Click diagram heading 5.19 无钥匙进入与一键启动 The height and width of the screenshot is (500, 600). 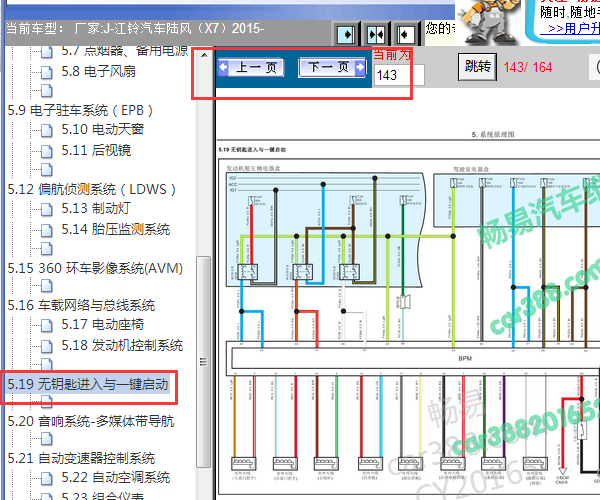point(252,150)
